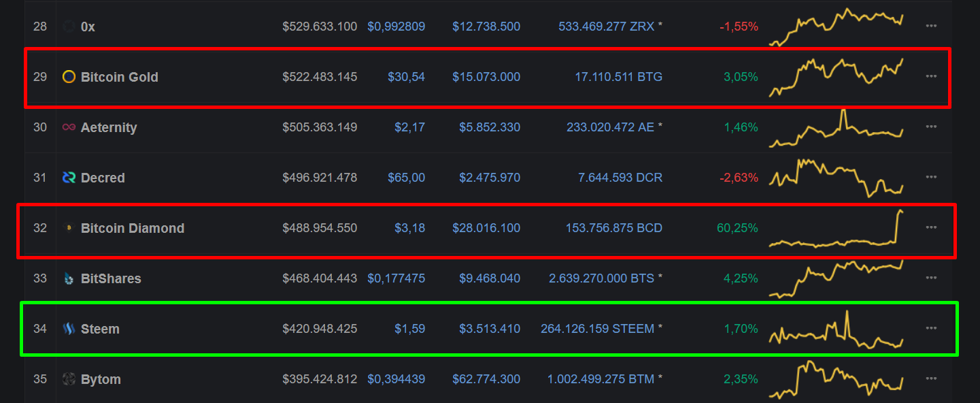Viewport: 980px width, 403px height.
Task: Click the Bitcoin Diamond price $3,18
Action: (x=410, y=228)
